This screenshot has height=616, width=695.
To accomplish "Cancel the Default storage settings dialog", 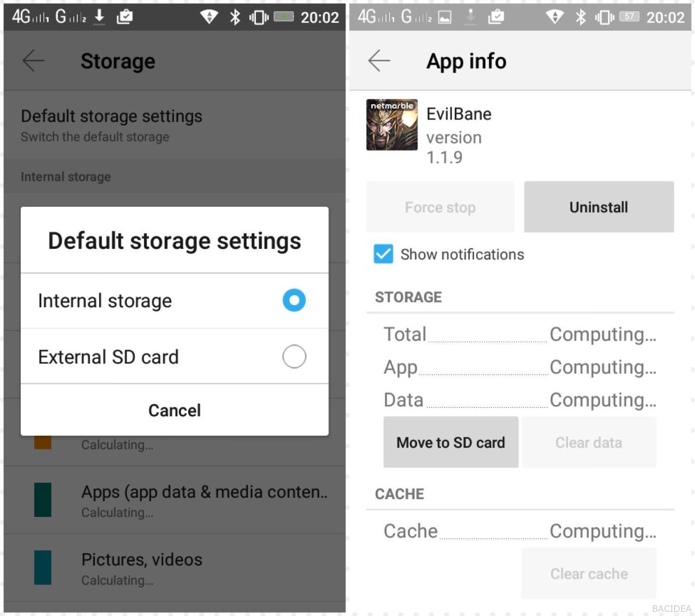I will 175,410.
